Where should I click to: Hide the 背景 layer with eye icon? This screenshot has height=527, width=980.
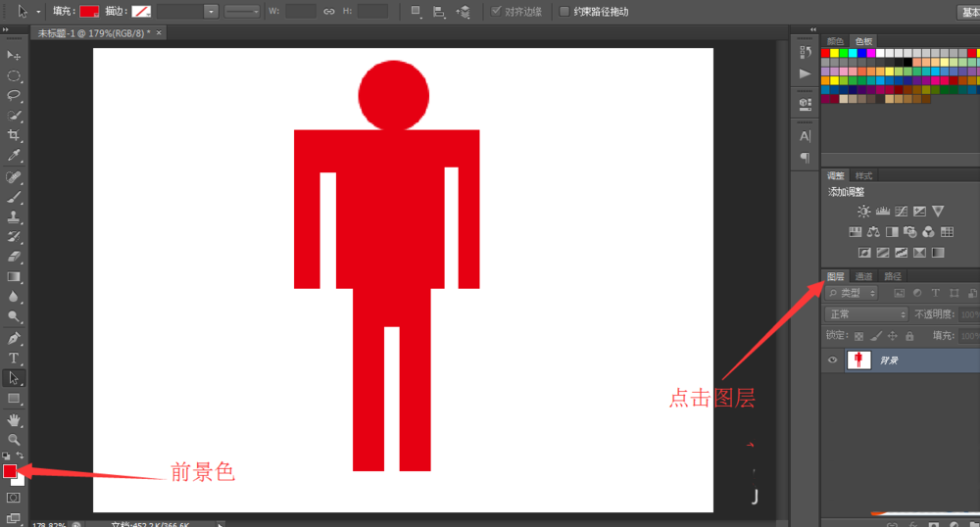pyautogui.click(x=832, y=360)
